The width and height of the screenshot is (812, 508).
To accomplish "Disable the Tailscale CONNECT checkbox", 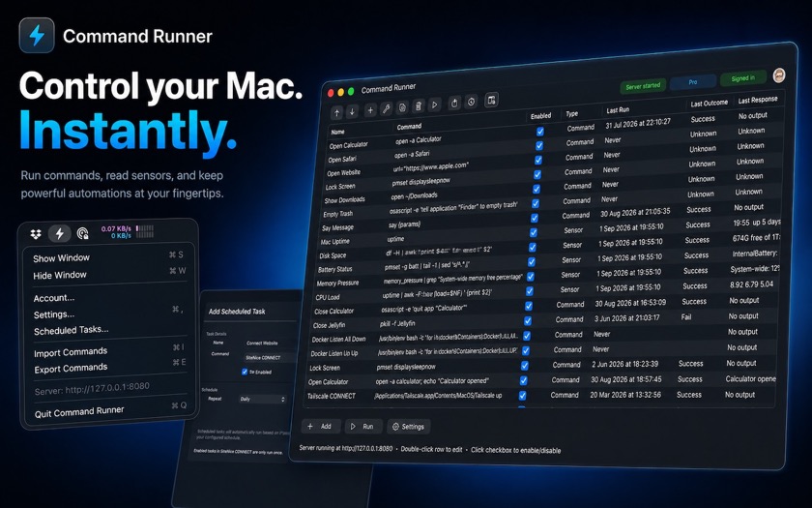I will 523,396.
